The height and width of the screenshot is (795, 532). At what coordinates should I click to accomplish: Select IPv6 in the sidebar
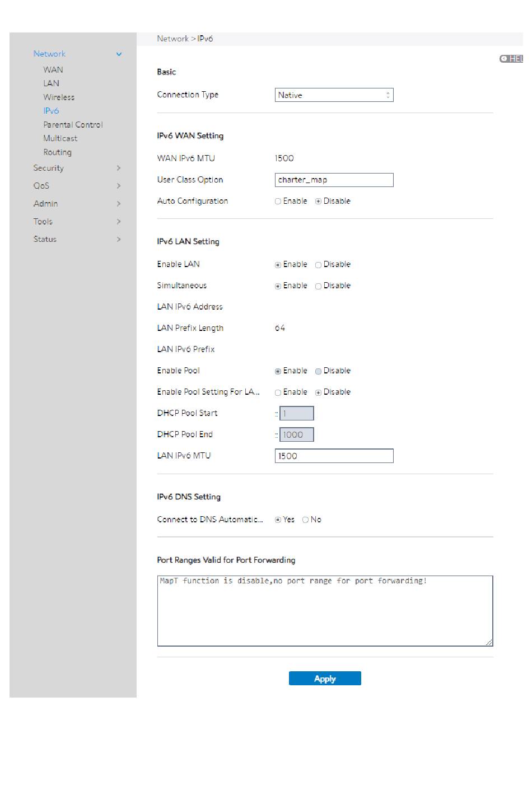pos(51,111)
